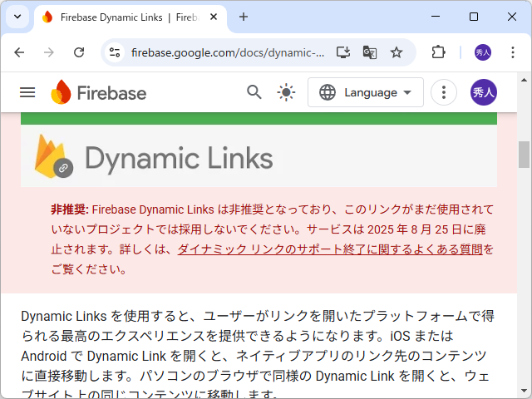This screenshot has height=399, width=532.
Task: Open the three-dot more options in Firebase header
Action: [443, 92]
